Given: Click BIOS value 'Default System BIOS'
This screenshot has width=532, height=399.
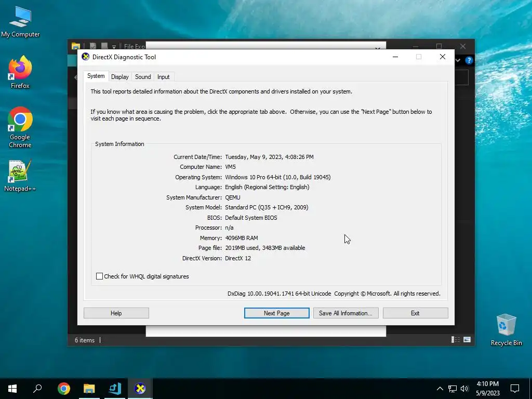Looking at the screenshot, I should pyautogui.click(x=251, y=218).
